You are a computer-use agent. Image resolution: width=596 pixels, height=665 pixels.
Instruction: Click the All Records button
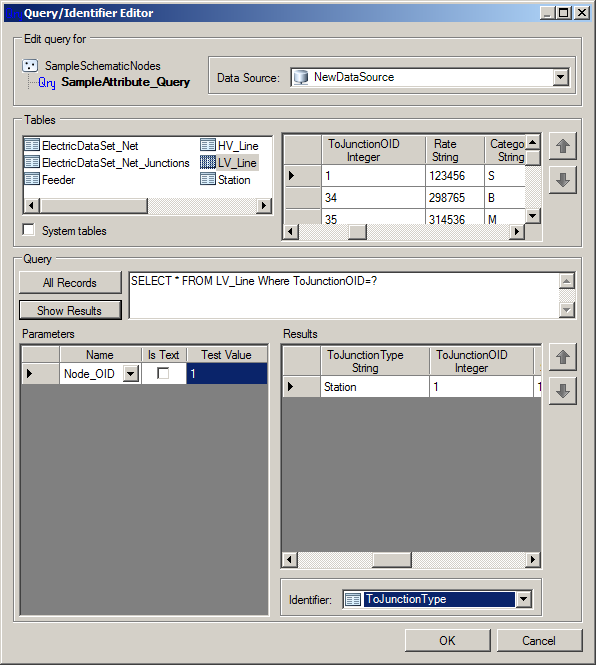70,282
